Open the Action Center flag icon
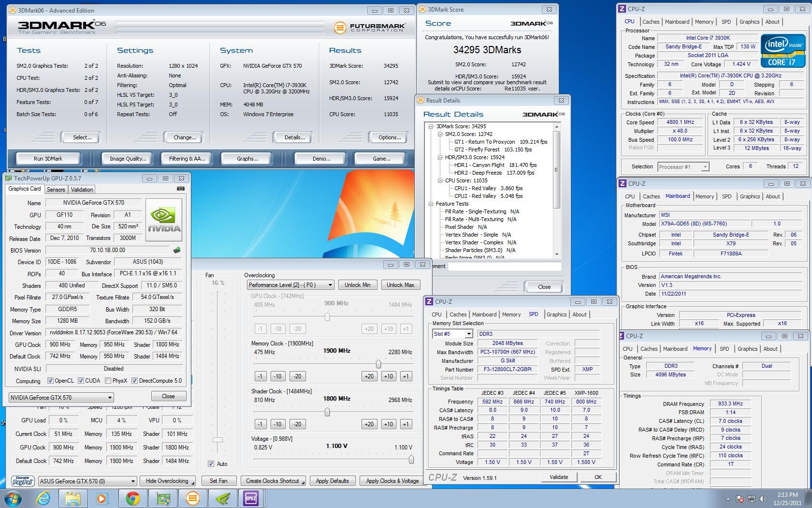Image resolution: width=812 pixels, height=508 pixels. coord(740,499)
